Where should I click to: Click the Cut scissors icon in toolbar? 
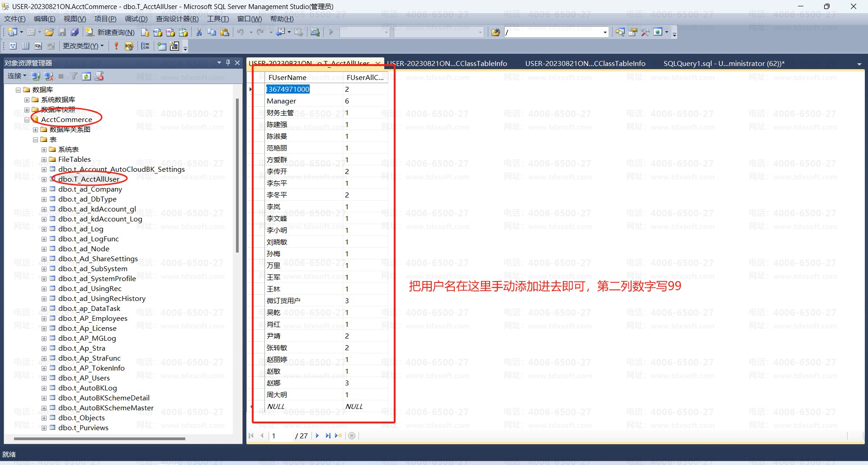pyautogui.click(x=198, y=32)
